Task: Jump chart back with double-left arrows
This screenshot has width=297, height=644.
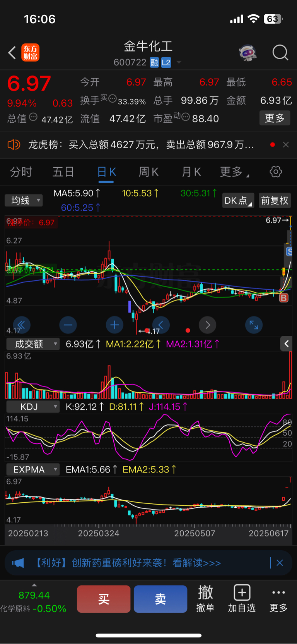Action: (21, 325)
